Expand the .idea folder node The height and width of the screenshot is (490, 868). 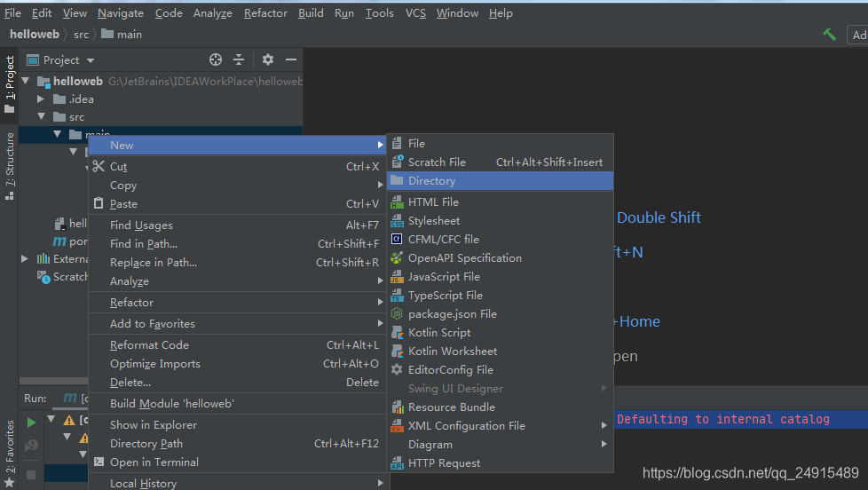point(41,99)
